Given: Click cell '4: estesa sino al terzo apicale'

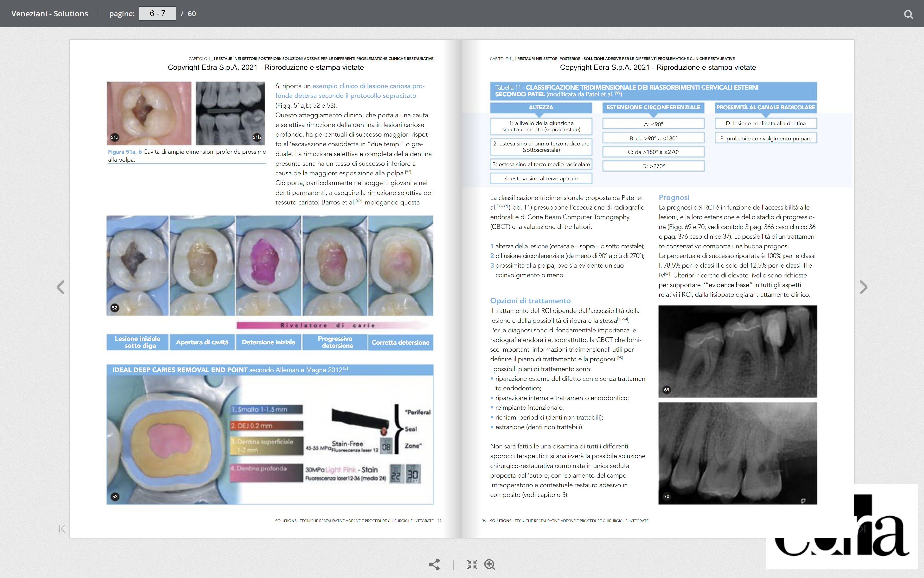Looking at the screenshot, I should (541, 178).
